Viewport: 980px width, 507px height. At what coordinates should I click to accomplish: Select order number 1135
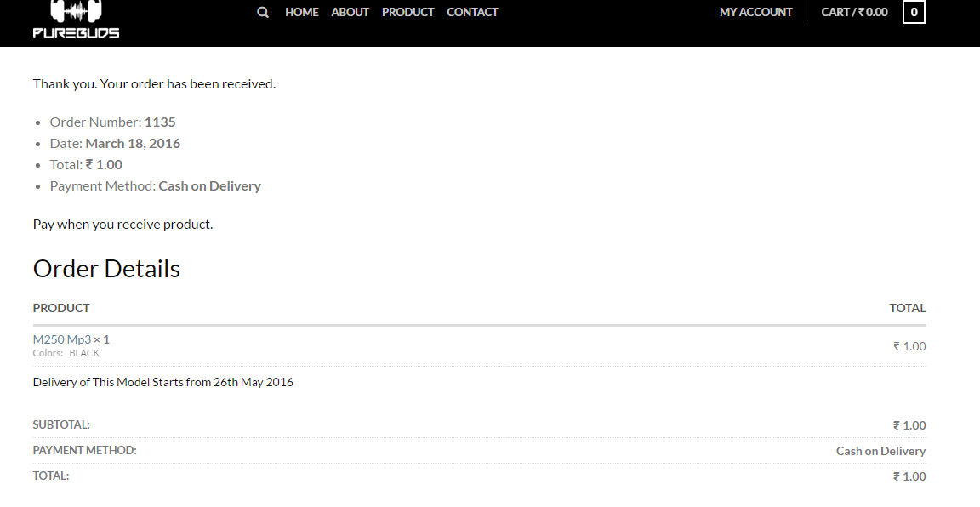[160, 122]
